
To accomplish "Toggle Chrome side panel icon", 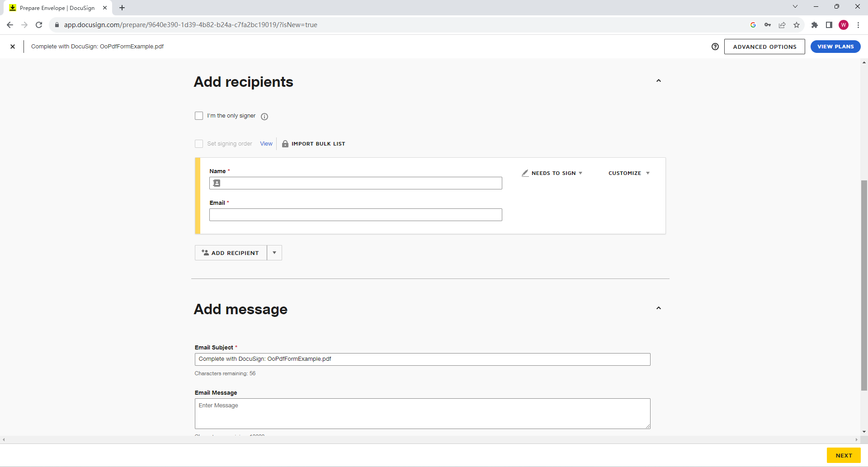I will click(829, 25).
